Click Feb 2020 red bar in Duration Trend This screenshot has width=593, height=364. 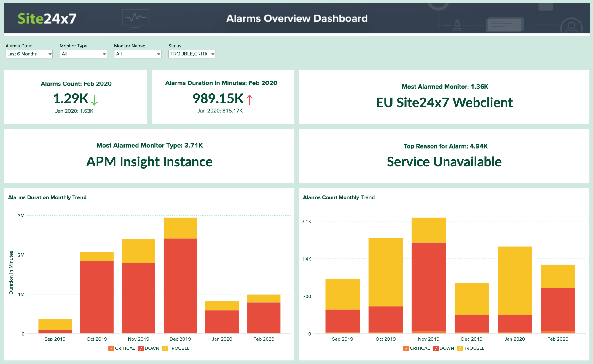coord(264,318)
